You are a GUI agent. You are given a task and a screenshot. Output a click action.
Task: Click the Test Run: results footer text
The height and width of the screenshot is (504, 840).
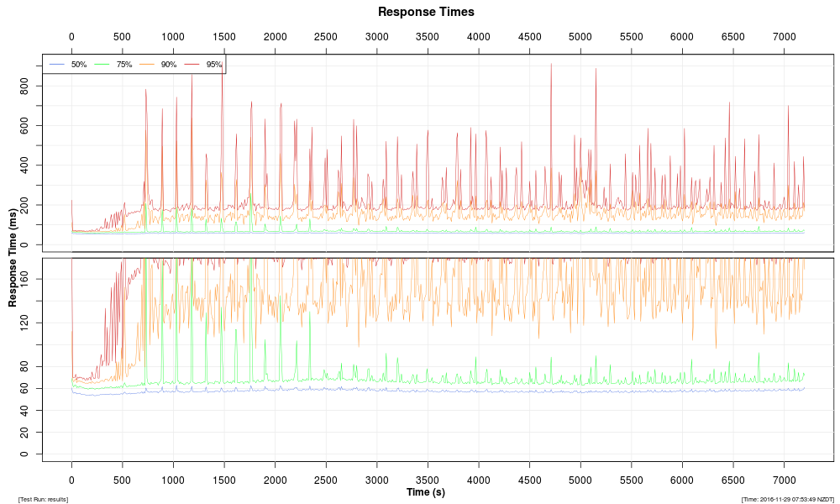point(43,500)
